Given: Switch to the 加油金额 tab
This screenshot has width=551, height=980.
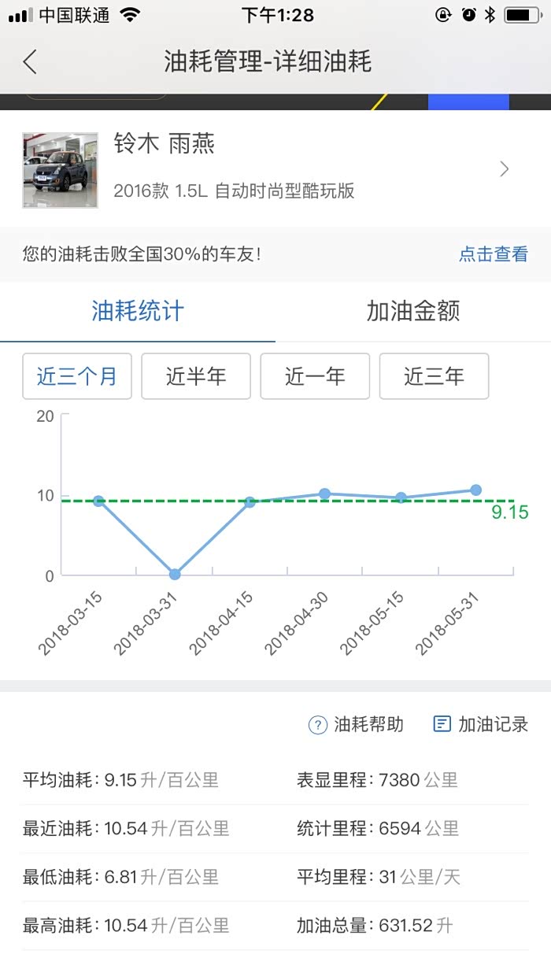Looking at the screenshot, I should [x=413, y=311].
